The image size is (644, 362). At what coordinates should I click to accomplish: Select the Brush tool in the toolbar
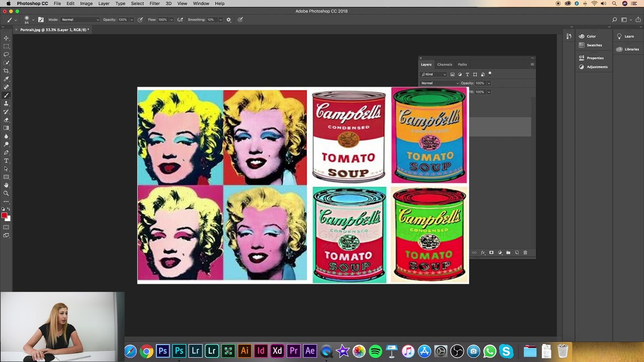tap(7, 96)
